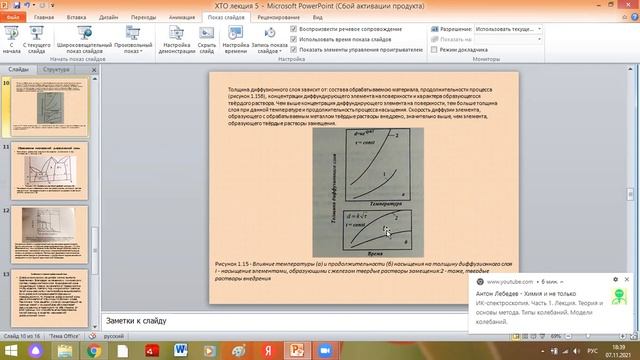
Task: Switch to Normal view in status bar
Action: [x=516, y=336]
